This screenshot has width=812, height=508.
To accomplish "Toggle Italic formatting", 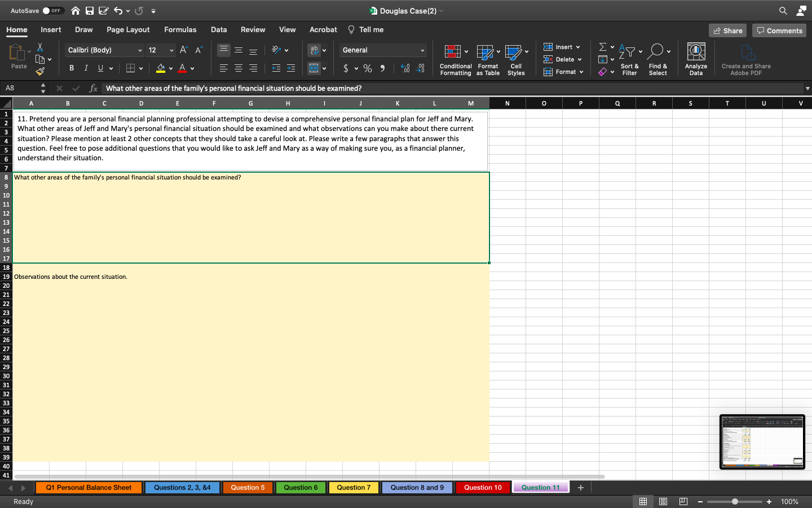I will point(86,68).
